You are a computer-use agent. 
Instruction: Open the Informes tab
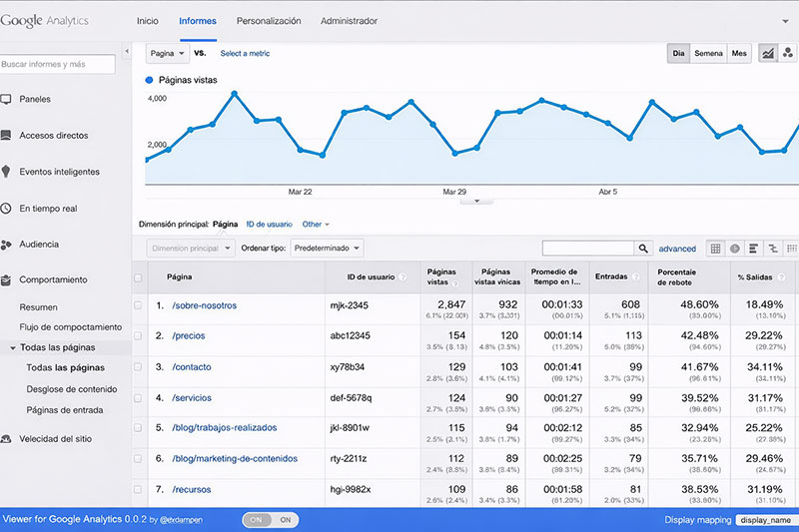(198, 21)
